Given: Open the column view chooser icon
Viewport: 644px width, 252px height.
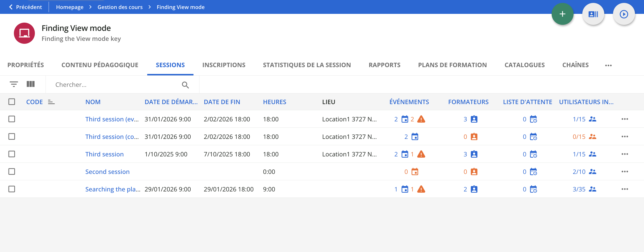Looking at the screenshot, I should 30,84.
